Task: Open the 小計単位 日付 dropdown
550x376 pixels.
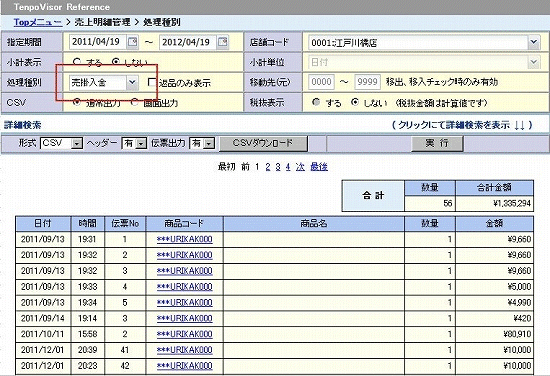Action: click(424, 62)
